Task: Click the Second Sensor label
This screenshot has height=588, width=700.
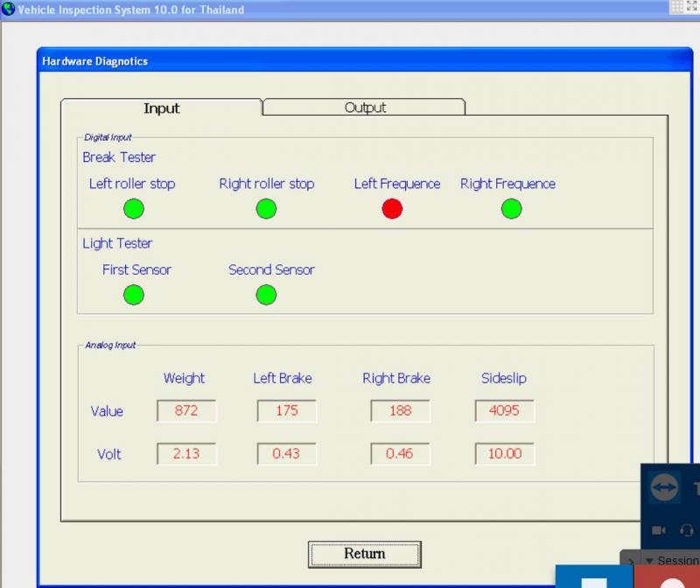Action: 271,269
